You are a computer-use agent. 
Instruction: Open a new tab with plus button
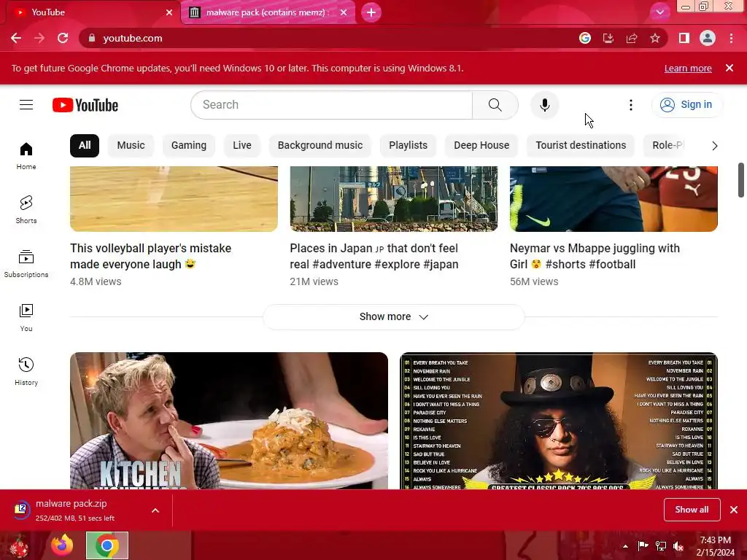pos(371,12)
